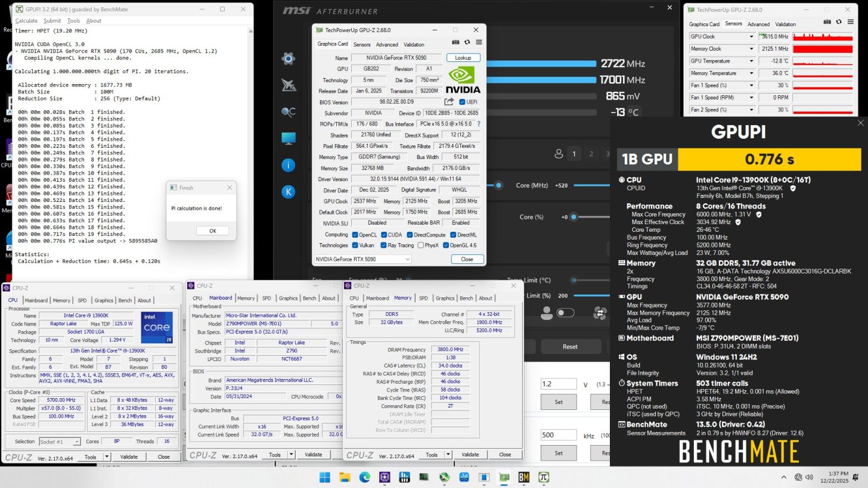This screenshot has width=868, height=488.
Task: Click Lookup button in GPU-Z
Action: pos(463,58)
